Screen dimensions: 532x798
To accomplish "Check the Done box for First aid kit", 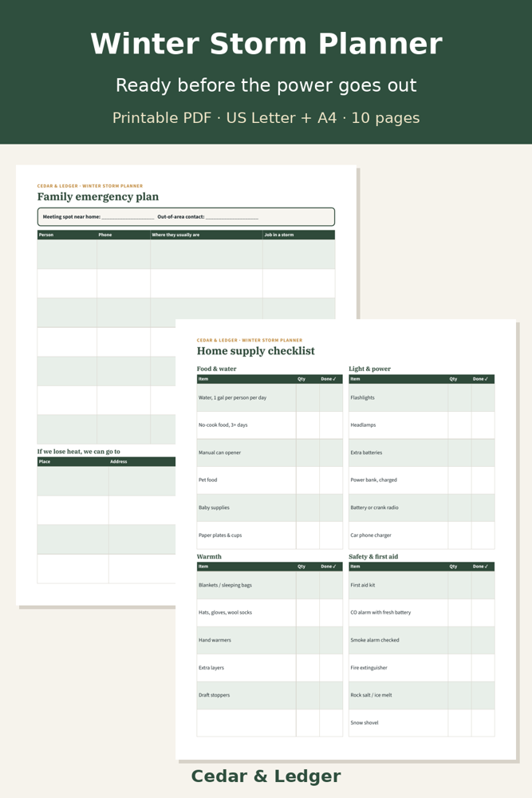I will coord(483,585).
